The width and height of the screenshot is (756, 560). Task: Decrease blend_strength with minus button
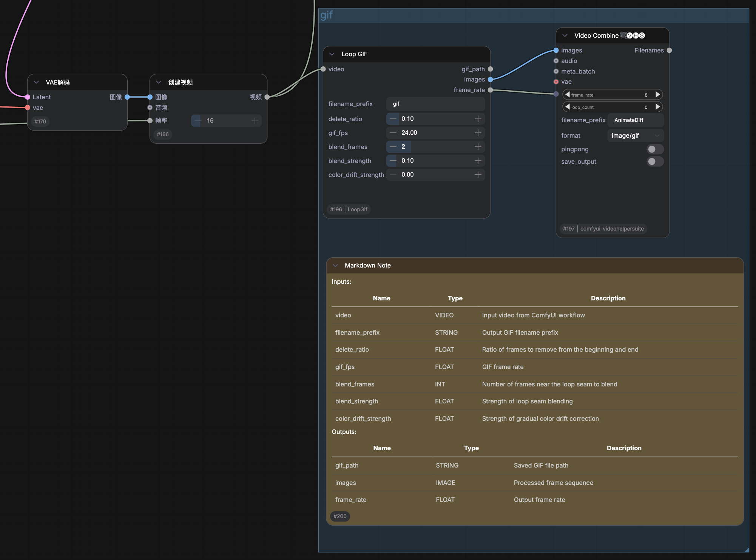(393, 161)
